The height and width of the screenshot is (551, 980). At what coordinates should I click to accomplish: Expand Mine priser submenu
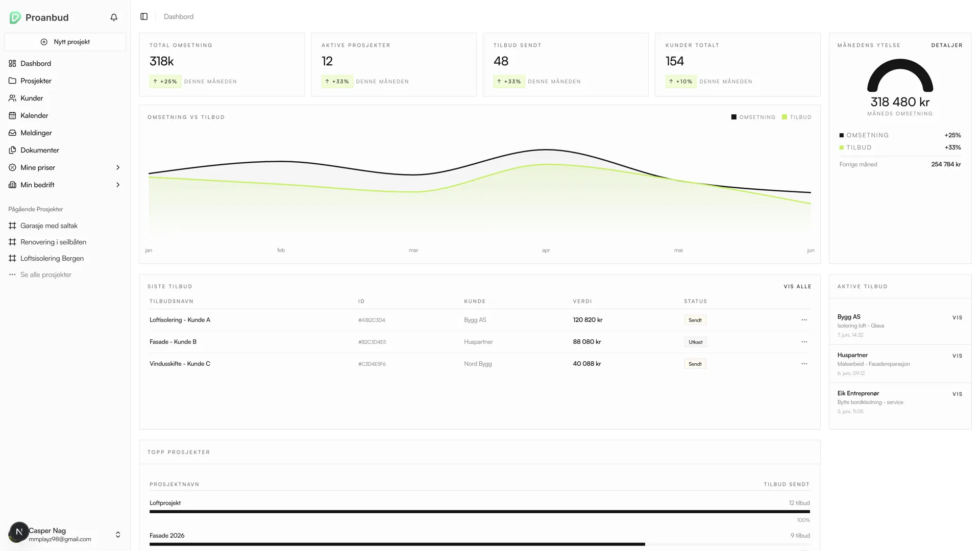[118, 167]
